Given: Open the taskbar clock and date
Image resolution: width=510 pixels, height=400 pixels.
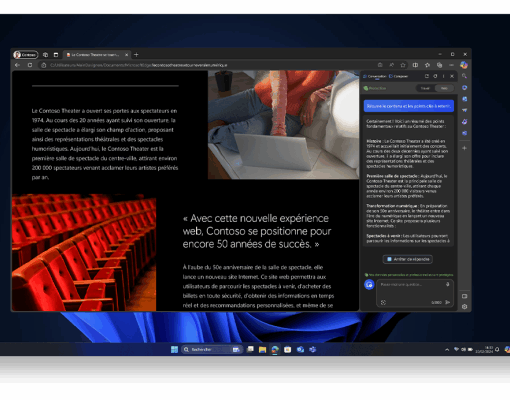Looking at the screenshot, I should [485, 349].
